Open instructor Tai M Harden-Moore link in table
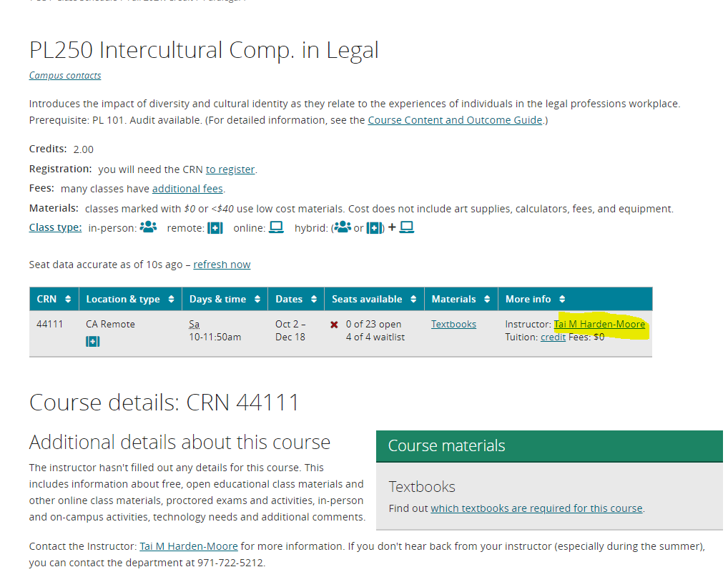Viewport: 728px width, 582px height. [599, 325]
